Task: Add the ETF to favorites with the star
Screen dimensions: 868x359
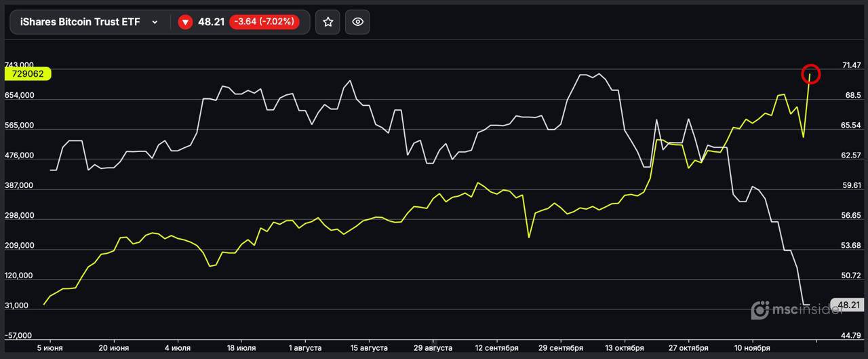Action: (x=328, y=22)
